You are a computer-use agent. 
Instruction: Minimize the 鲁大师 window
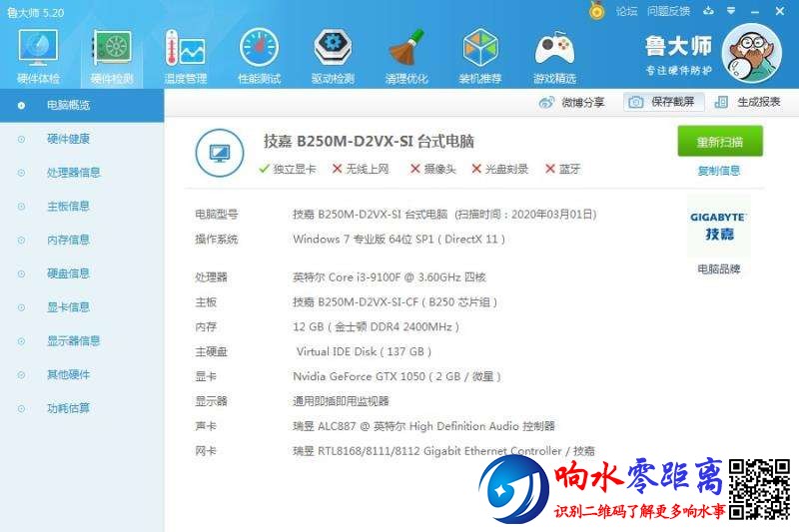(x=755, y=11)
